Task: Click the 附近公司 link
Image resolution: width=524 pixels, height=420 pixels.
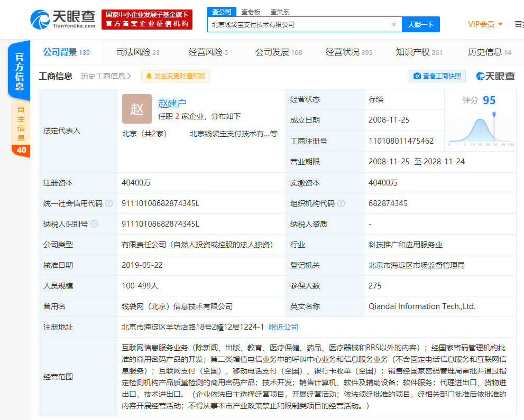Action: click(x=283, y=327)
